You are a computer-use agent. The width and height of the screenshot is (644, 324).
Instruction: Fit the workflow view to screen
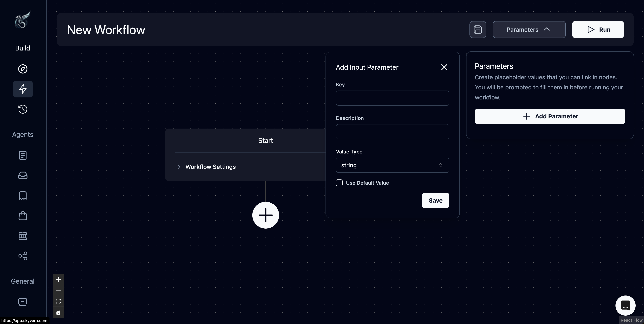[x=58, y=301]
